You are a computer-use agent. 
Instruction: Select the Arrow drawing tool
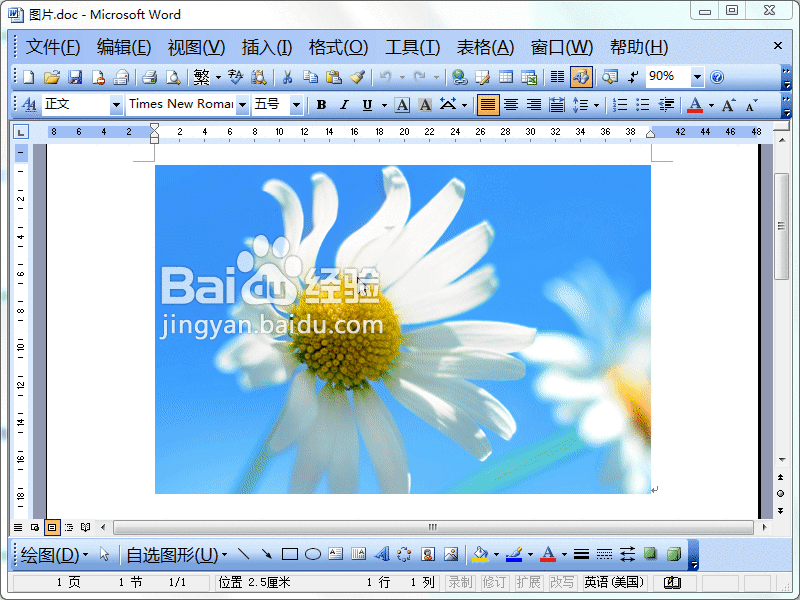pyautogui.click(x=266, y=554)
